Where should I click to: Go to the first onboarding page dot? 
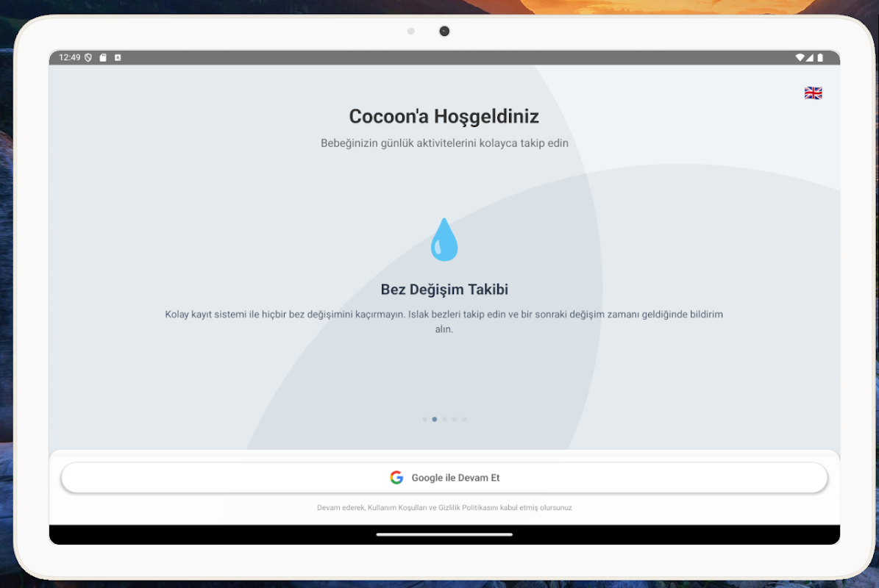pos(424,420)
